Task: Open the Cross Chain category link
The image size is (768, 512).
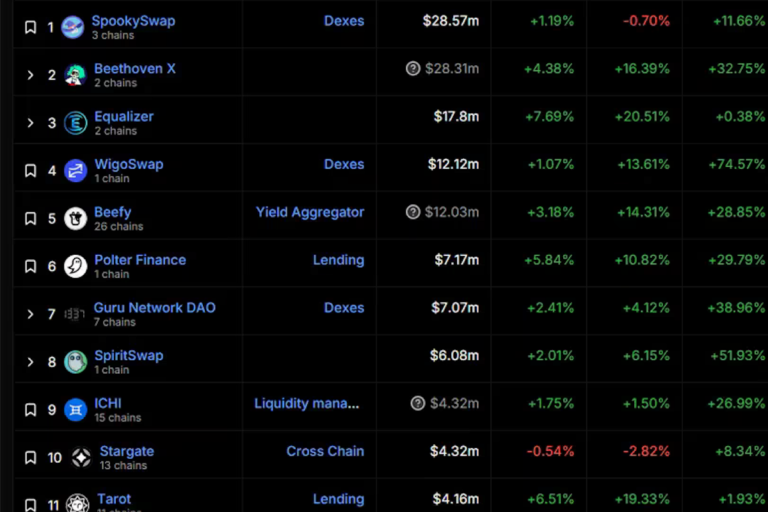Action: click(325, 451)
